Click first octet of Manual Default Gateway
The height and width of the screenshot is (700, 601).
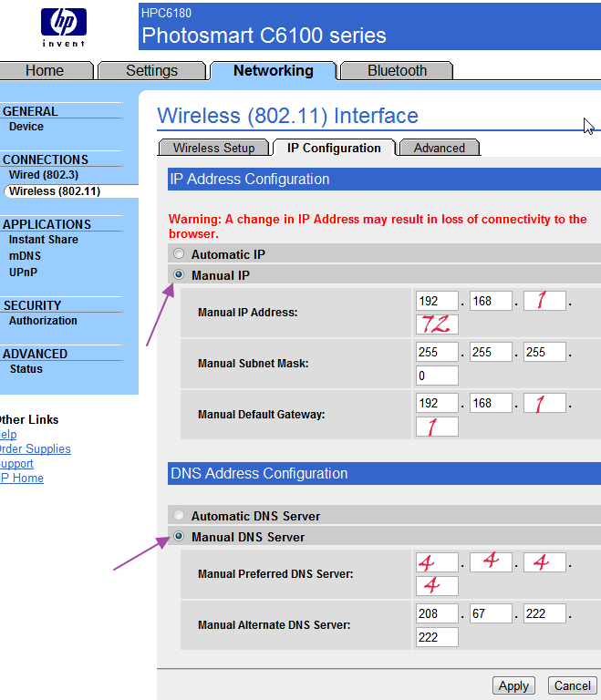[437, 403]
